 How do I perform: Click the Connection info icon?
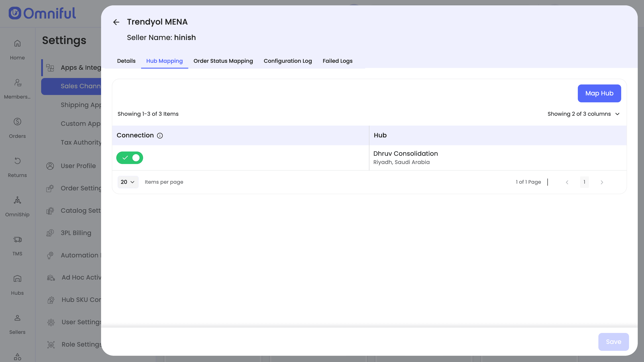(160, 135)
